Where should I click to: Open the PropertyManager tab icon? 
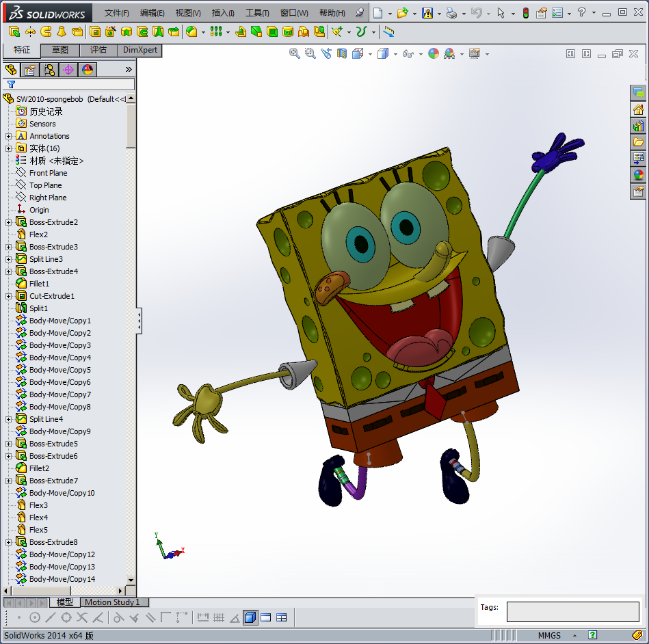[x=30, y=70]
